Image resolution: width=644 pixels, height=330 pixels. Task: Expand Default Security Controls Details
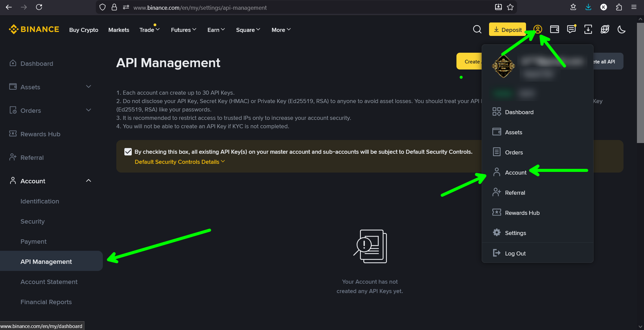coord(179,162)
